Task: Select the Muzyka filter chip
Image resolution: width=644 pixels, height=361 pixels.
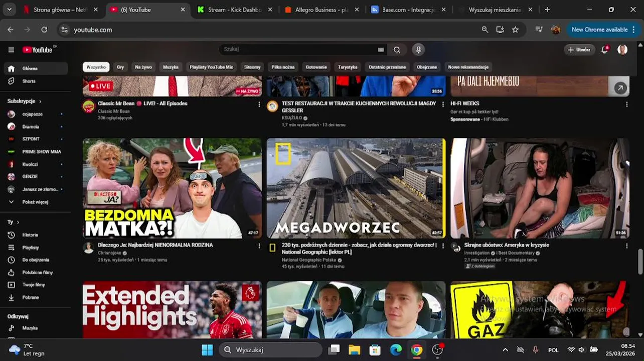Action: (x=171, y=67)
